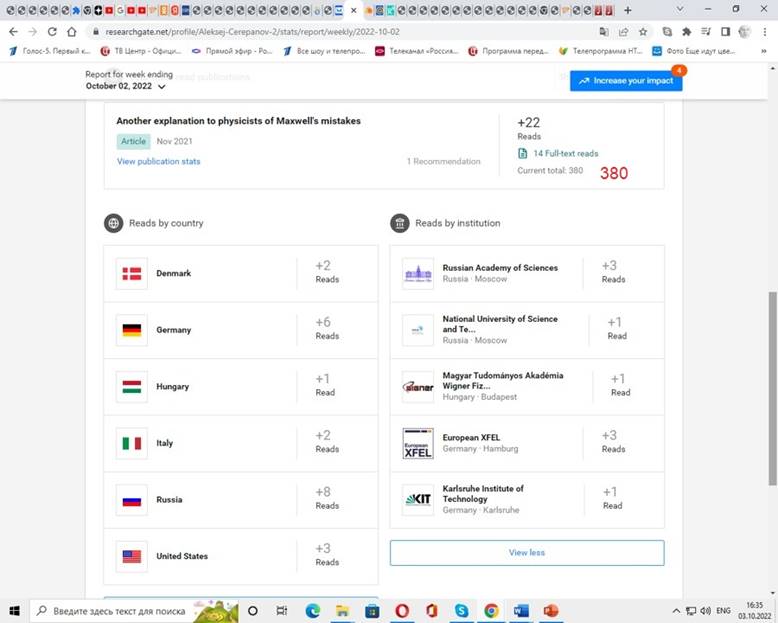Open the Chrome profile avatar
Image resolution: width=778 pixels, height=623 pixels.
point(745,32)
